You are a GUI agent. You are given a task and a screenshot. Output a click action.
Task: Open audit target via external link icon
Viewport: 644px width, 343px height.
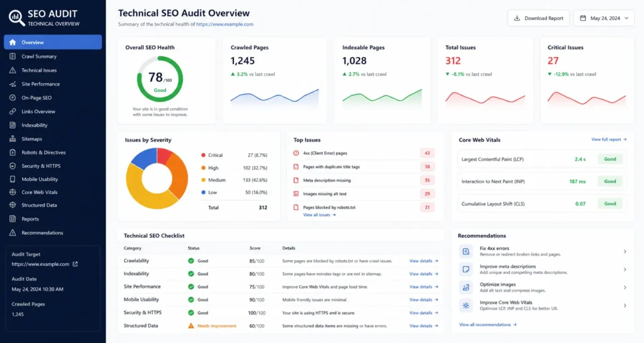point(75,264)
